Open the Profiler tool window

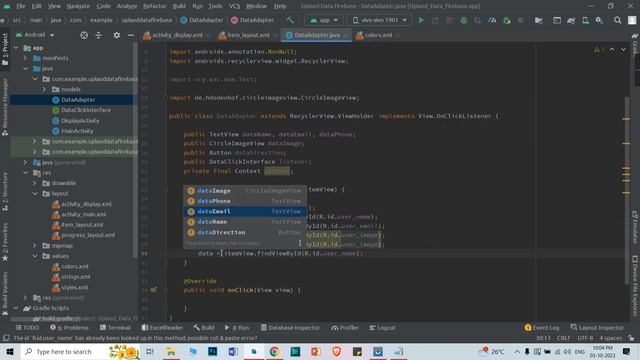pos(345,328)
